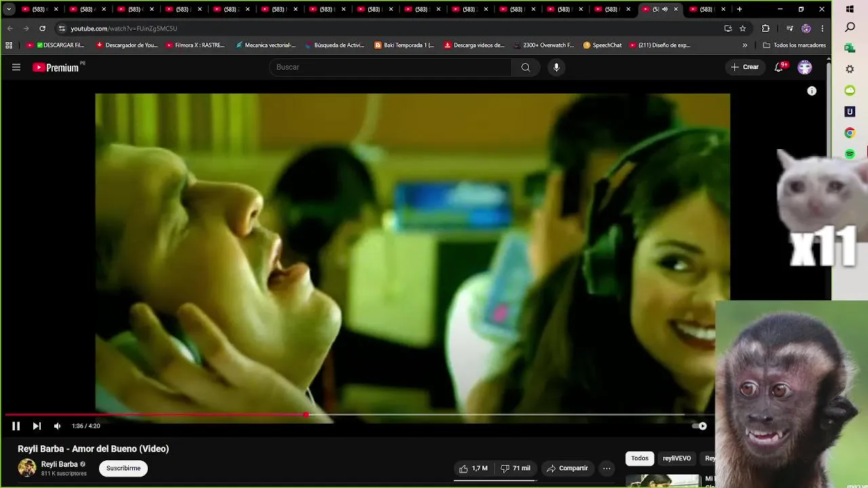Open Mecanica vectorial bookmark
This screenshot has height=488, width=868.
(x=266, y=45)
